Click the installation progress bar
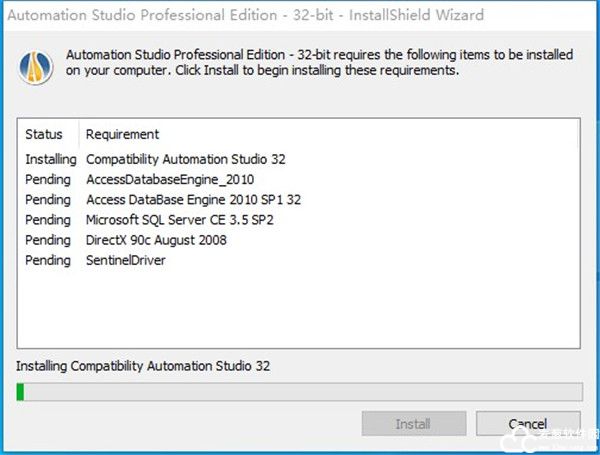The height and width of the screenshot is (455, 600). [x=300, y=392]
